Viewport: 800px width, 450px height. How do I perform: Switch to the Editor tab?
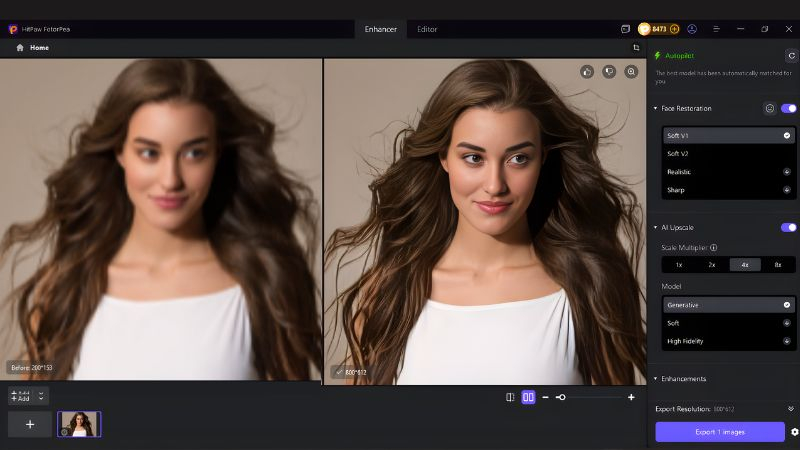tap(427, 29)
